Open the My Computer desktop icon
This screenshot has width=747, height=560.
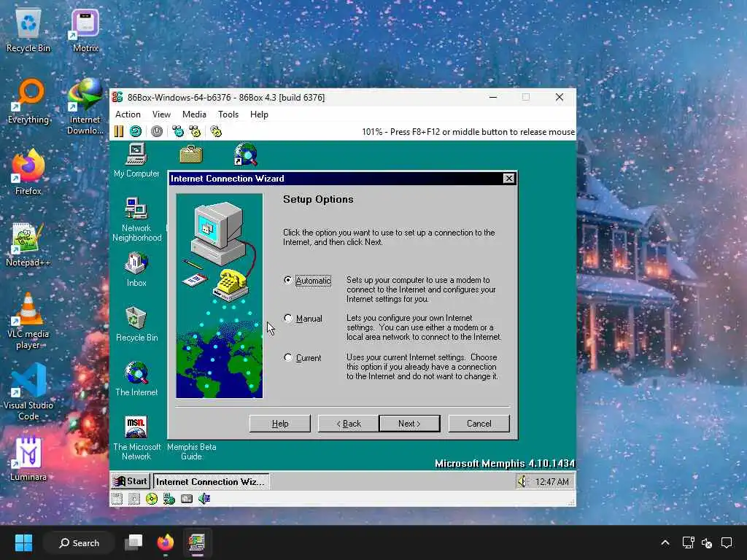136,160
